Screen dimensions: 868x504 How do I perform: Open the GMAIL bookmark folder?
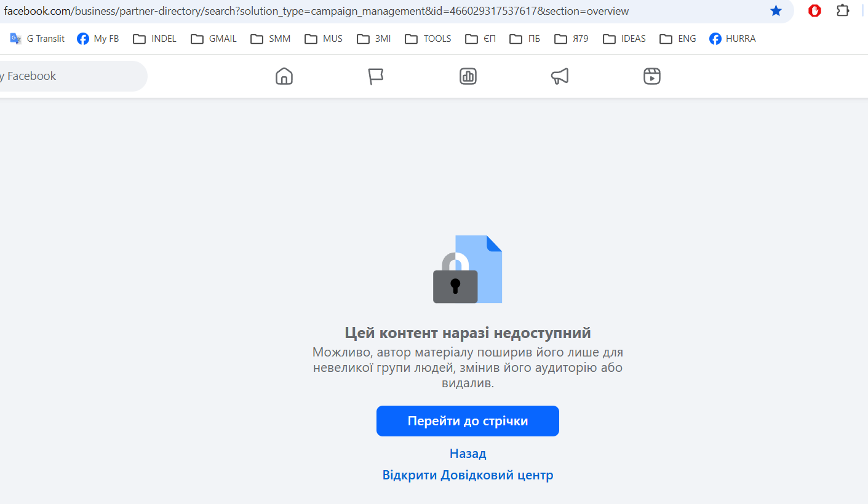[213, 39]
